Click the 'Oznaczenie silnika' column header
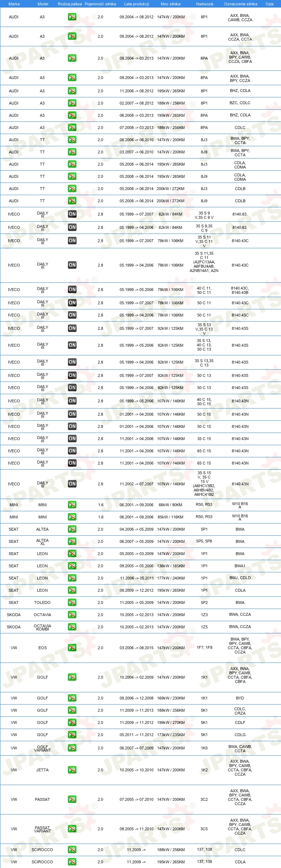281x868 pixels. tap(240, 4)
